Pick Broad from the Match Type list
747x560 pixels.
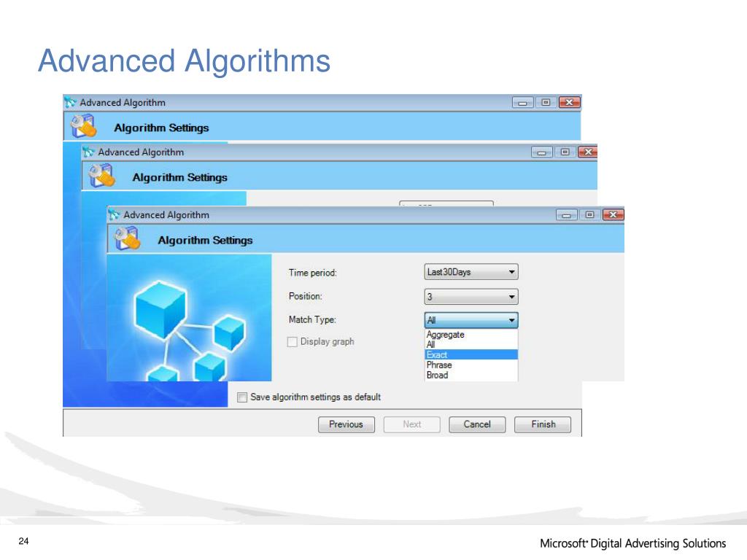471,376
